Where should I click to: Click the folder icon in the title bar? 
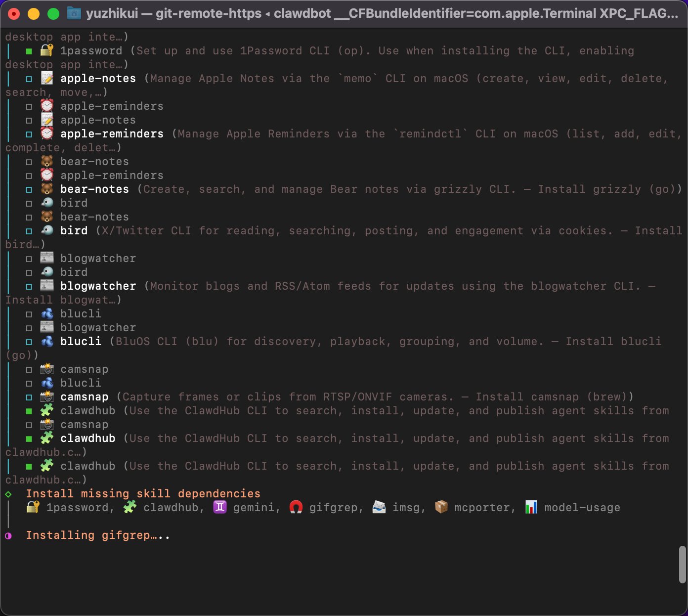[x=74, y=13]
